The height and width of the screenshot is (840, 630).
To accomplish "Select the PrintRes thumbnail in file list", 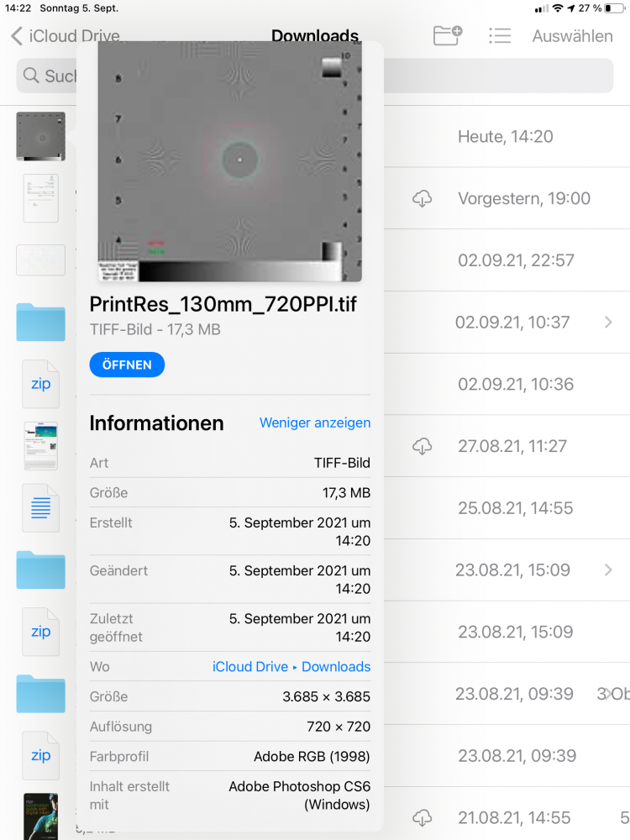I will (40, 136).
